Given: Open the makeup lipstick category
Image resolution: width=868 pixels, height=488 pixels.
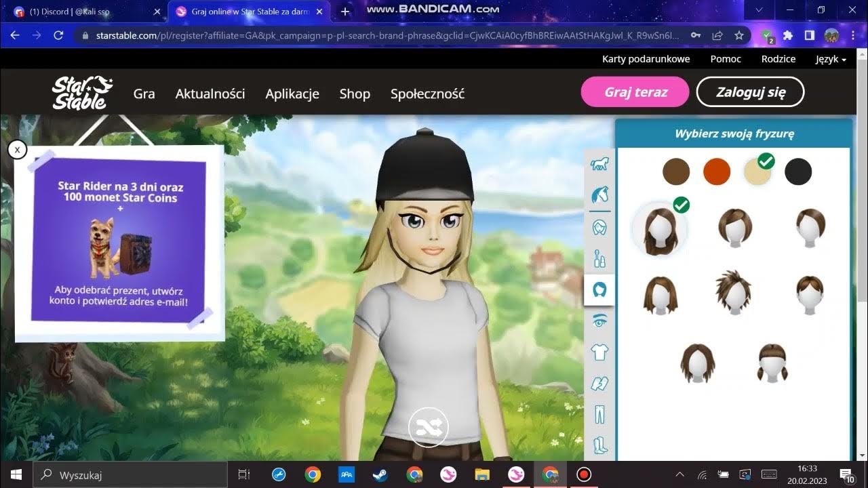Looking at the screenshot, I should 599,258.
